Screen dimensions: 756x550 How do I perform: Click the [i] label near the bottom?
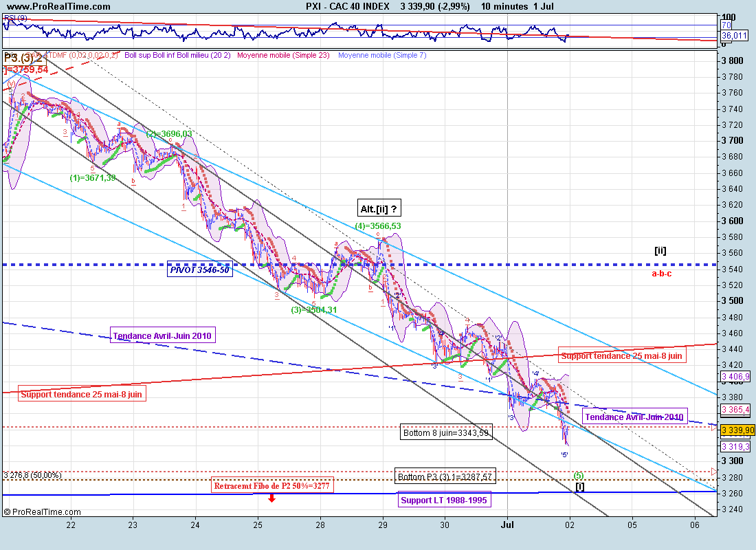coord(580,486)
